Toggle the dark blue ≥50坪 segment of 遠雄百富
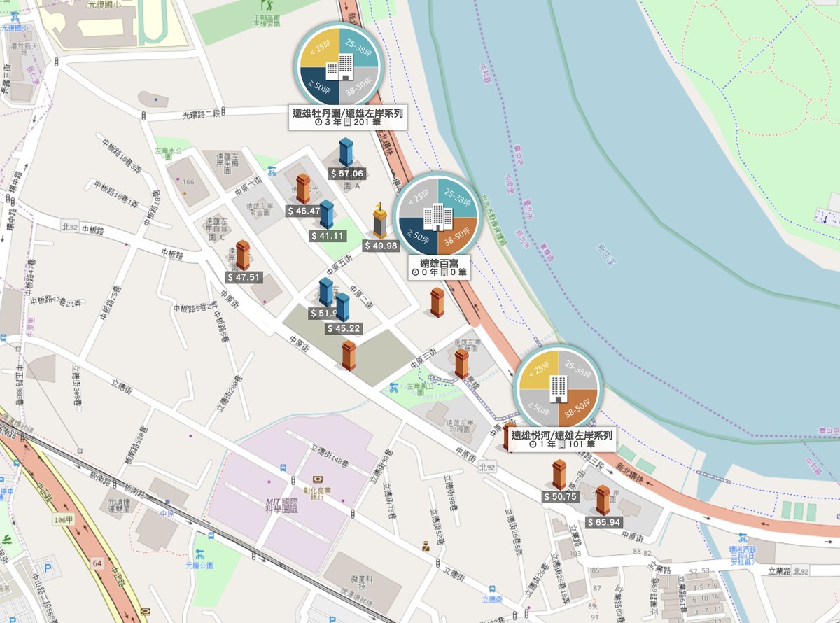 click(419, 236)
